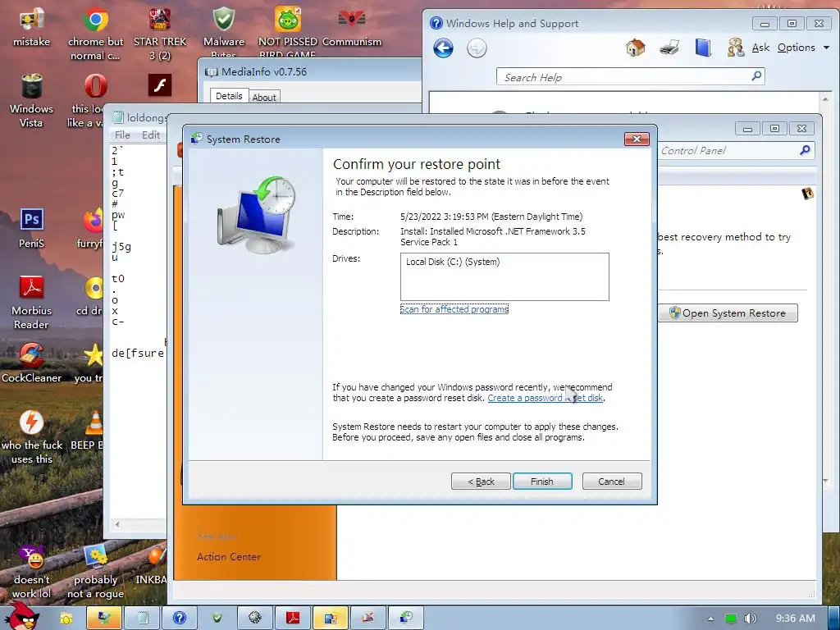Click the Help search magnifier icon

pyautogui.click(x=756, y=76)
